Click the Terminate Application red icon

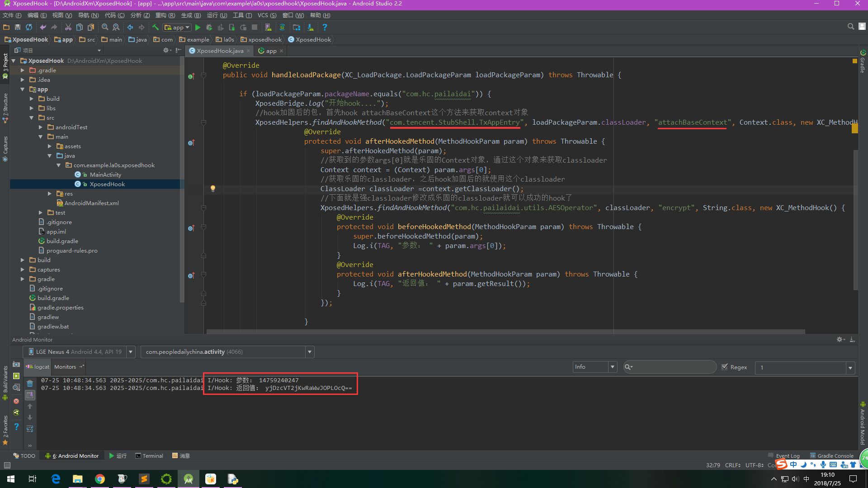click(16, 401)
